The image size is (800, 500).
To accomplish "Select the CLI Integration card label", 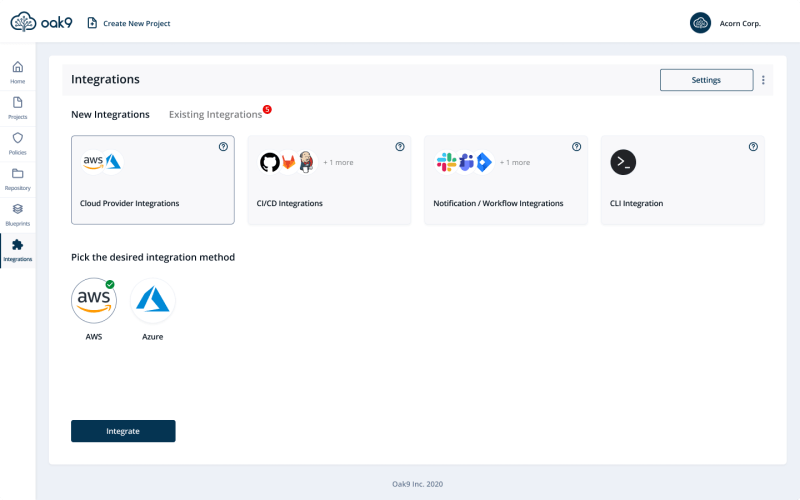I will (x=636, y=203).
